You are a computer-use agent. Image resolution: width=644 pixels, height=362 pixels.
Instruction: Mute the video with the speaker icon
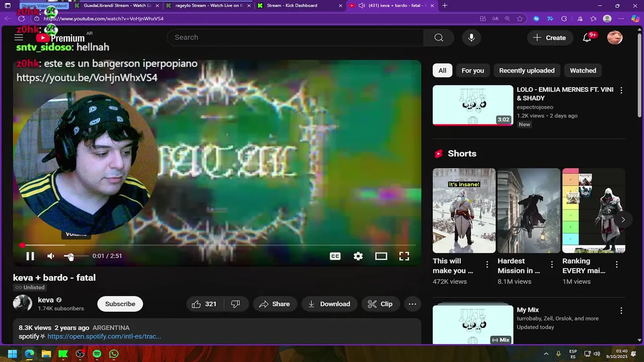51,256
